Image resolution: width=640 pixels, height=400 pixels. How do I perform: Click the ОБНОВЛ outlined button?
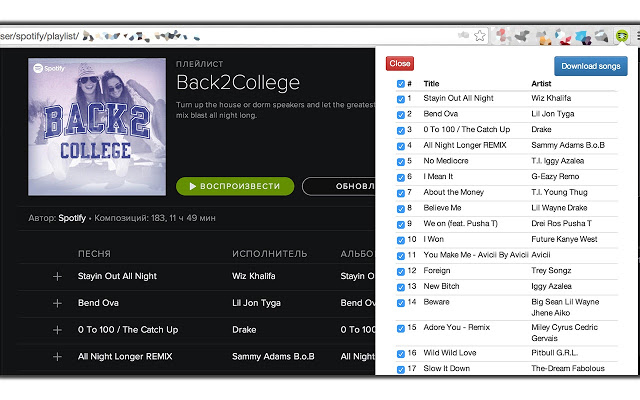click(x=339, y=186)
